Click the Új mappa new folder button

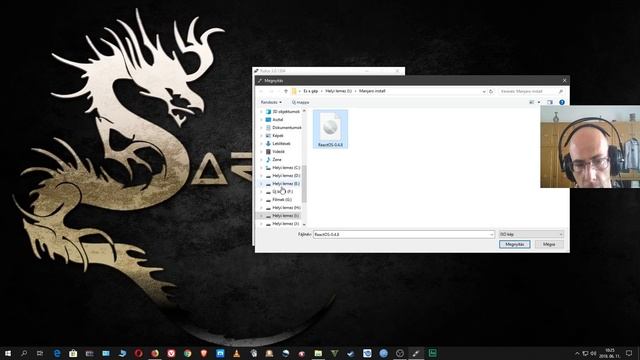[x=301, y=102]
